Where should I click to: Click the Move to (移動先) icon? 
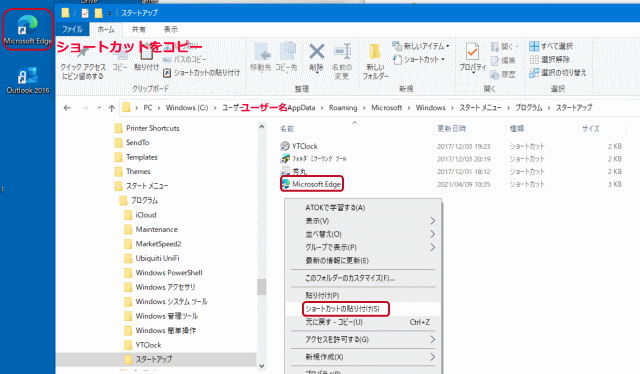click(261, 57)
